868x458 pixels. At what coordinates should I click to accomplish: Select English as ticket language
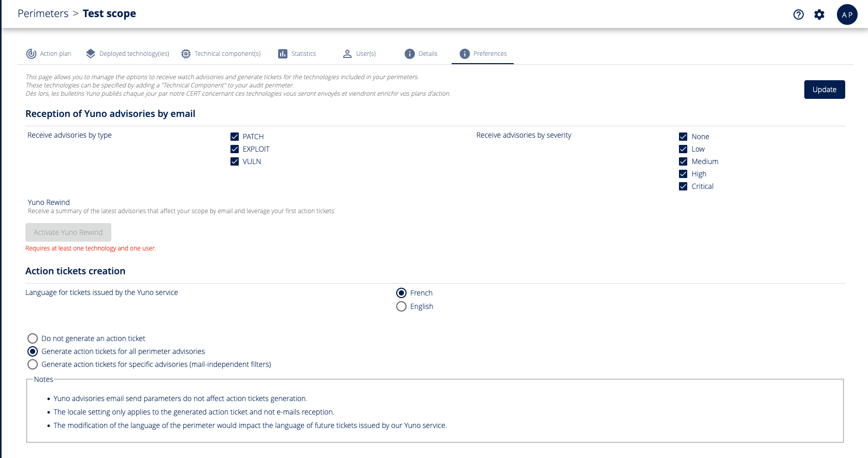pyautogui.click(x=401, y=306)
